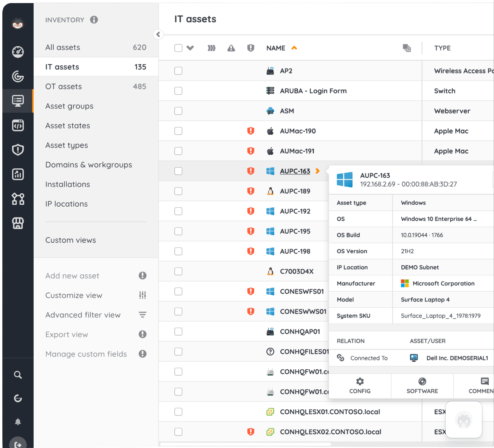Open the security shield icon in sidebar
494x448 pixels.
(x=18, y=150)
